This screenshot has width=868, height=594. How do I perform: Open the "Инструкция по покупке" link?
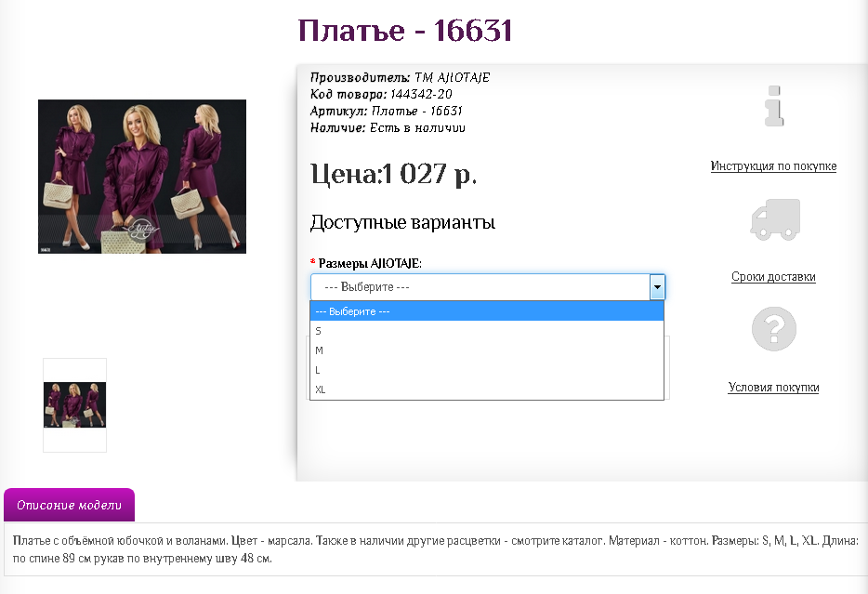[x=774, y=165]
